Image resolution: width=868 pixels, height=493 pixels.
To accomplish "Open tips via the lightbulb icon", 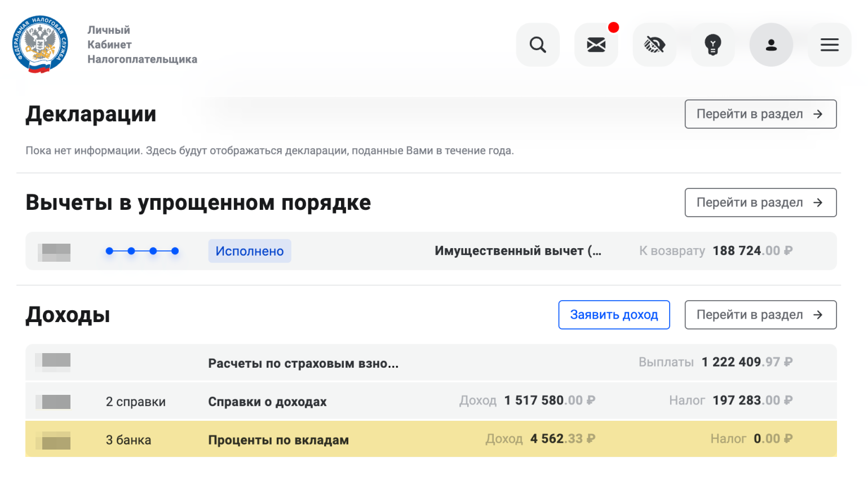I will 714,45.
